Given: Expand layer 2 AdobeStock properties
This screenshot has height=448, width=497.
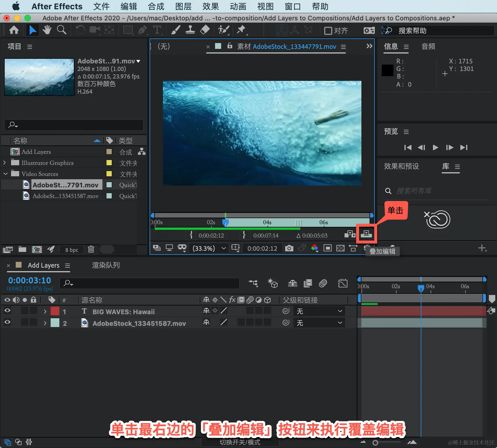Looking at the screenshot, I should [x=45, y=323].
